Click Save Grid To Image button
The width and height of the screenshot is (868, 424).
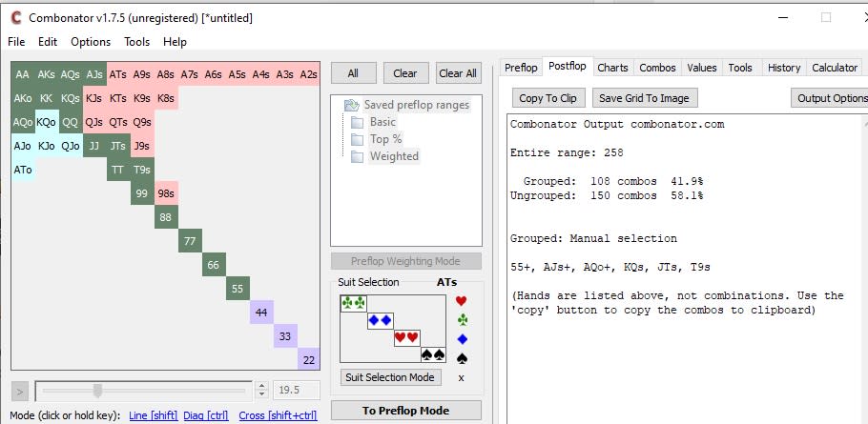coord(644,98)
